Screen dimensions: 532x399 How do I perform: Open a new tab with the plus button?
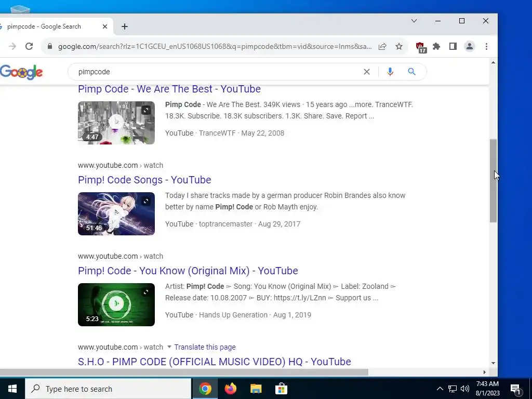point(125,26)
